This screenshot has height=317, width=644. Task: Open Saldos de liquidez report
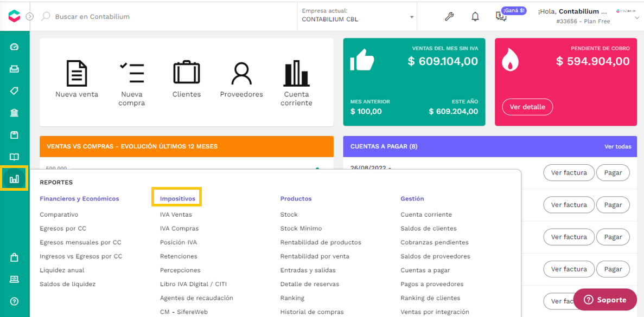pyautogui.click(x=68, y=284)
